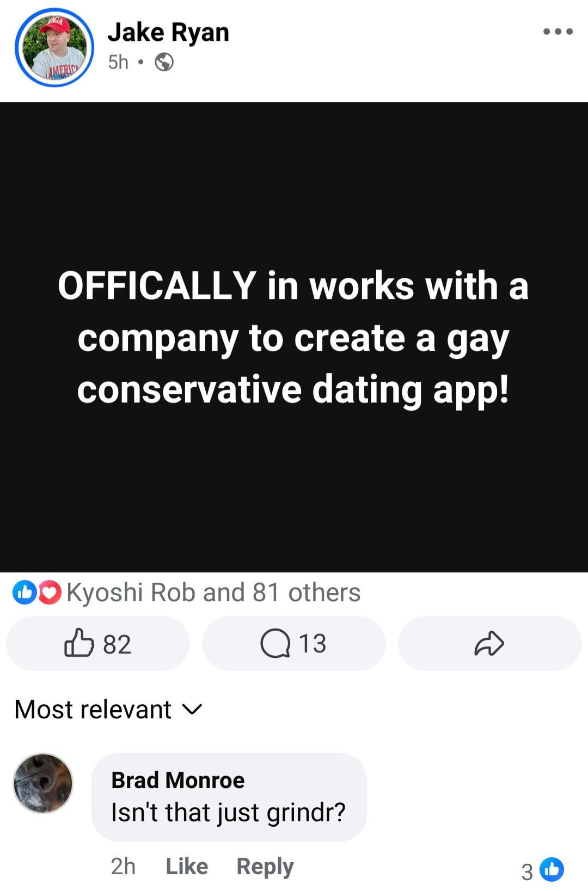
Task: Click the 2h comment timestamp
Action: [123, 866]
